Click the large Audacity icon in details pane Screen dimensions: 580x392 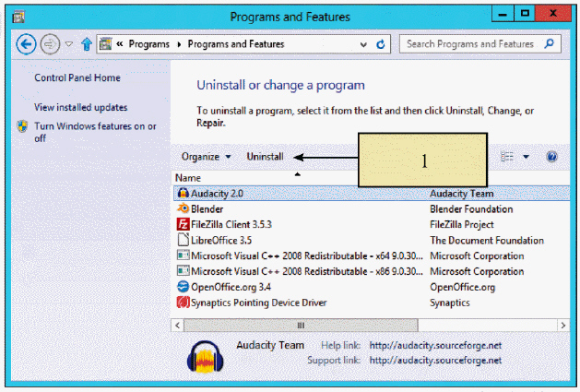(206, 356)
